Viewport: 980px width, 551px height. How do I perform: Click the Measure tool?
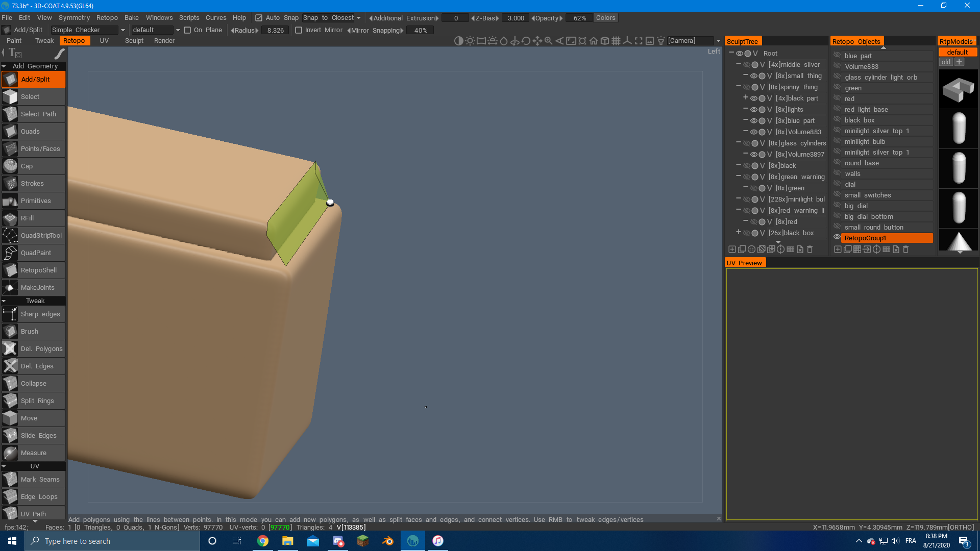tap(33, 453)
